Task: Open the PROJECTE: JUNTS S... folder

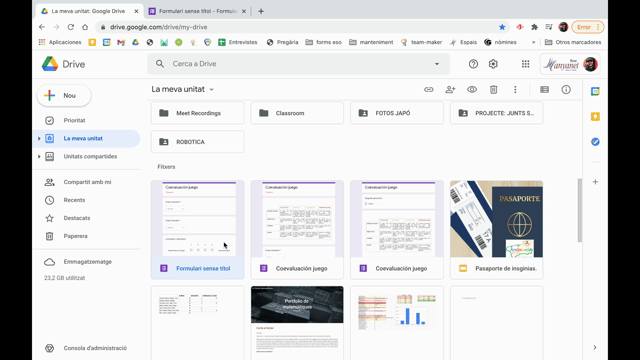Action: 496,113
